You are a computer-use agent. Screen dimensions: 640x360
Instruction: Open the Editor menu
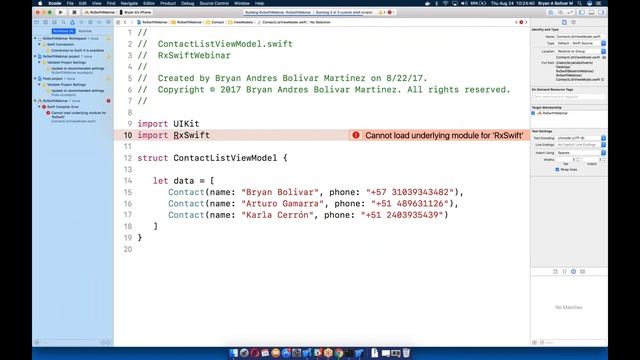coord(149,3)
